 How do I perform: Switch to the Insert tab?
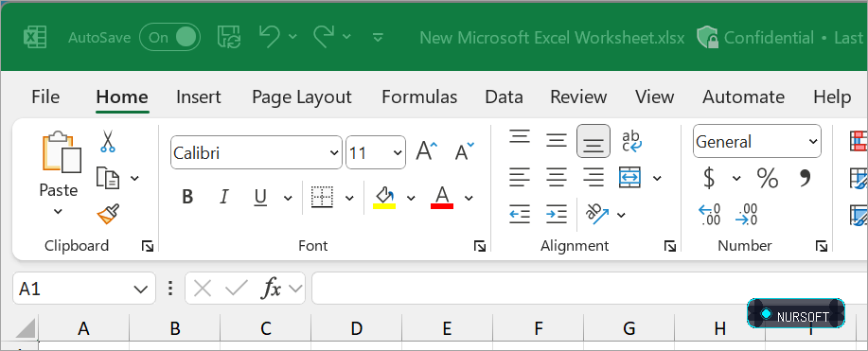198,97
